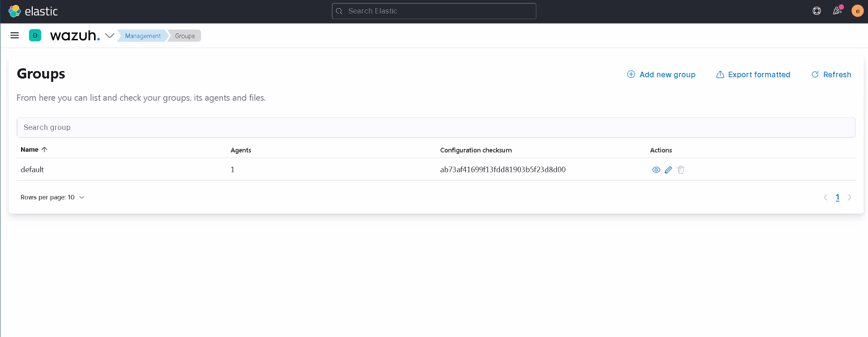Refresh the groups list
Image resolution: width=868 pixels, height=337 pixels.
click(831, 74)
